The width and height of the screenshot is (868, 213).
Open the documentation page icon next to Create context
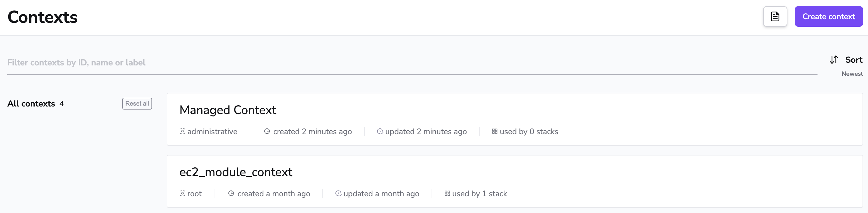click(775, 16)
